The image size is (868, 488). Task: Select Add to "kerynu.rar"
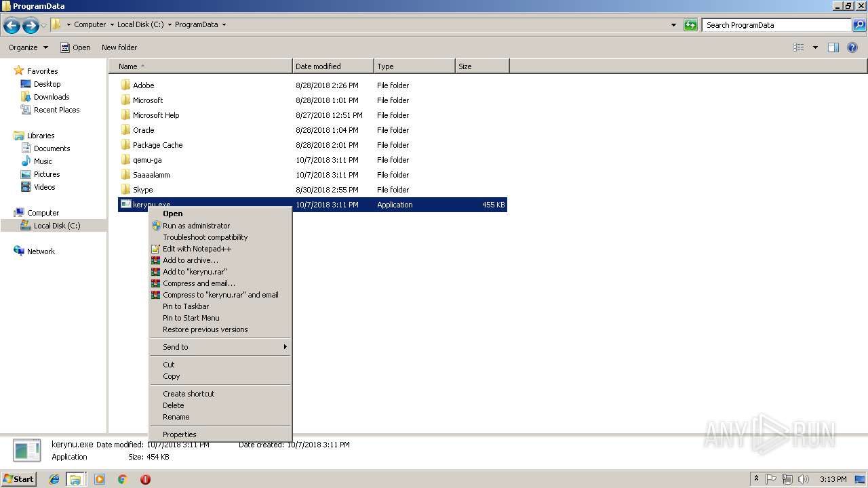pyautogui.click(x=220, y=272)
